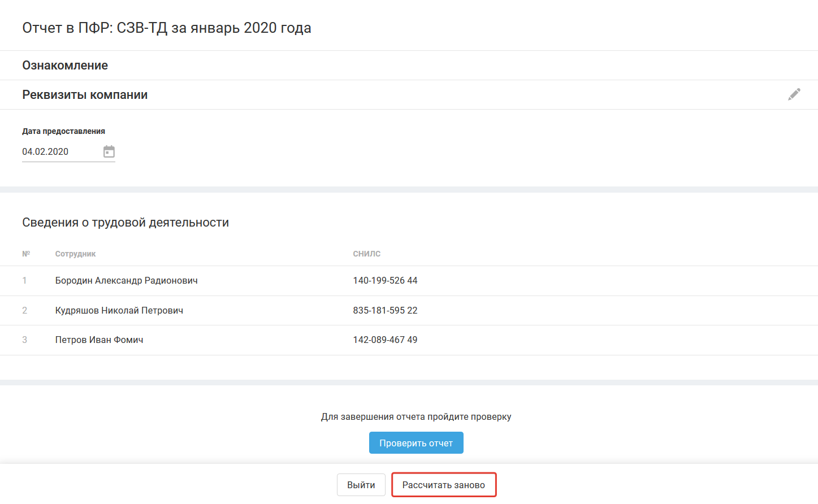
Task: Click the Сотрудник column header
Action: pyautogui.click(x=76, y=254)
